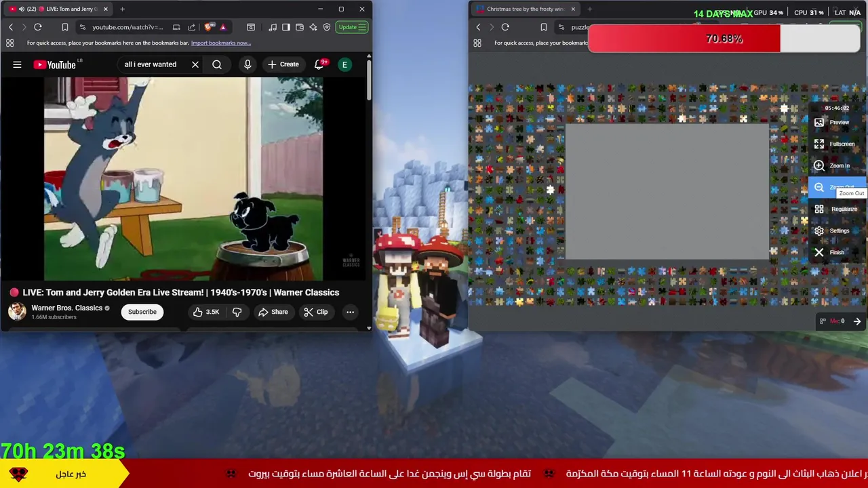This screenshot has height=488, width=868.
Task: Start voice search with the microphone
Action: coord(248,64)
